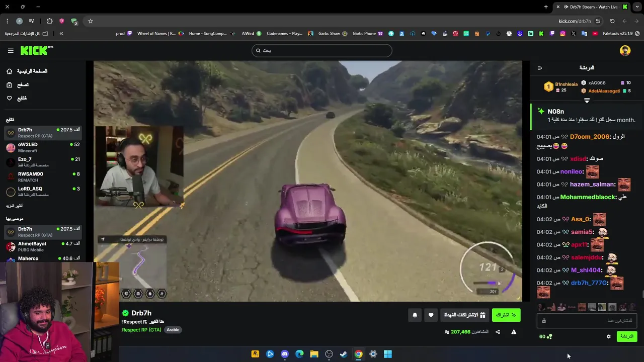Open LoRD_ASQ channel in sidebar
This screenshot has height=362, width=644.
tap(43, 192)
